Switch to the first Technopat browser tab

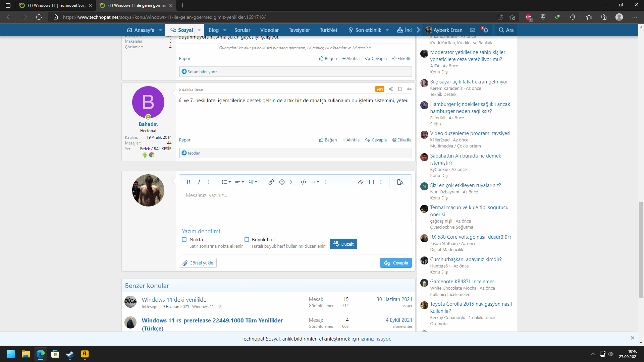click(55, 5)
